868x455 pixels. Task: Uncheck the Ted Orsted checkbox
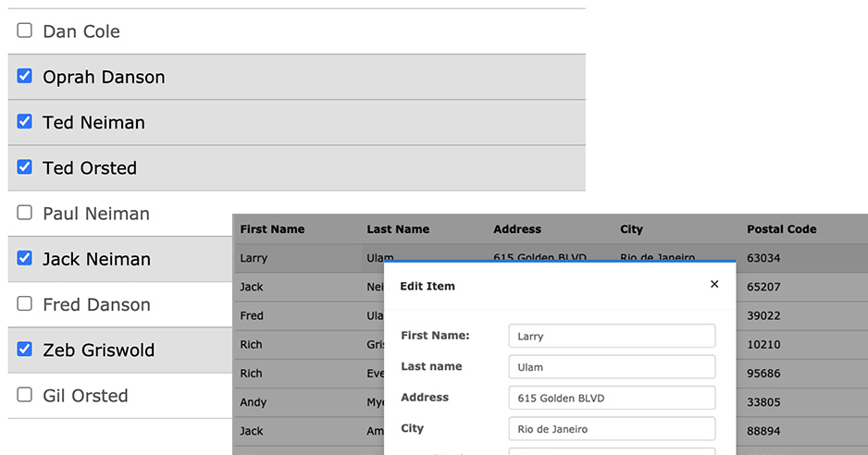tap(24, 166)
